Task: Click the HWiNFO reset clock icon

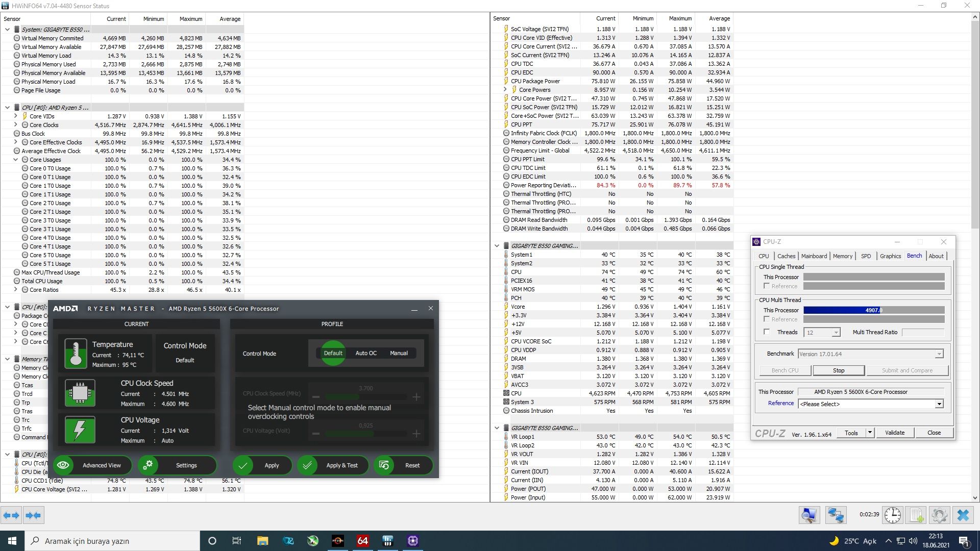Action: 893,515
